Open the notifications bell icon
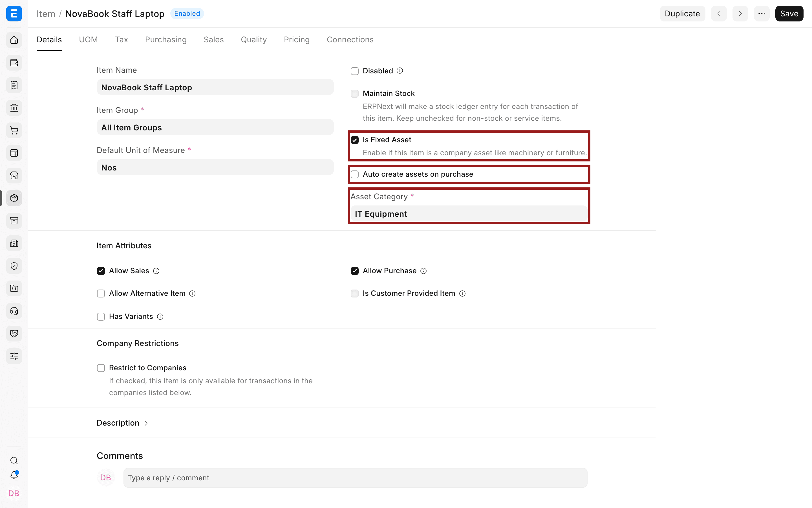This screenshot has width=812, height=508. [14, 475]
